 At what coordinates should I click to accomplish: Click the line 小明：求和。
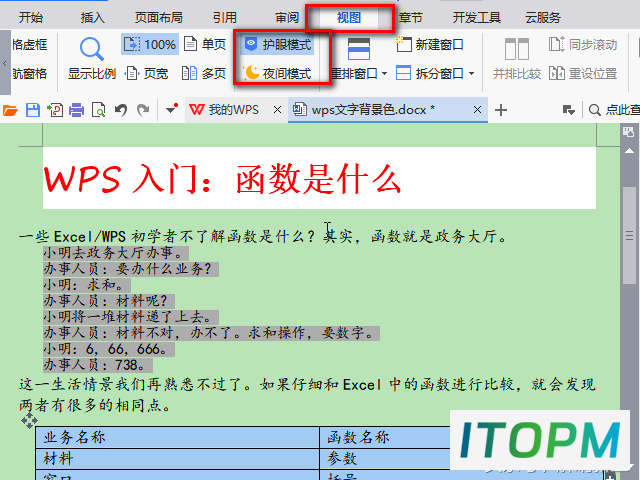tap(87, 285)
